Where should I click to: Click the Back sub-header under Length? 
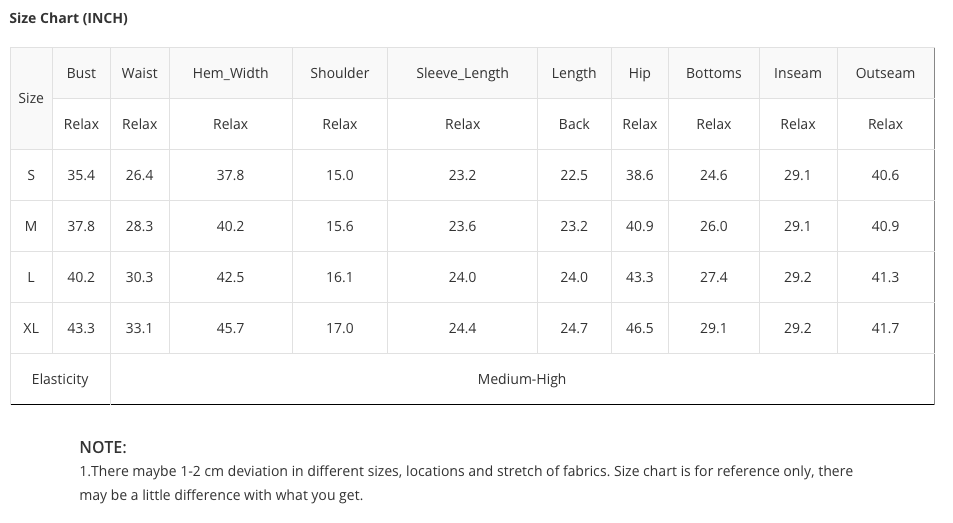[574, 124]
